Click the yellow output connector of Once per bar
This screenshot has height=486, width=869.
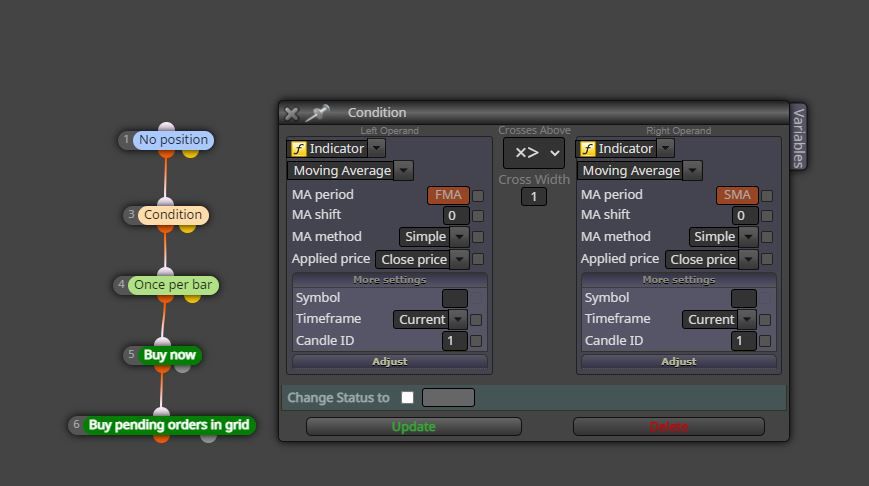(x=192, y=298)
